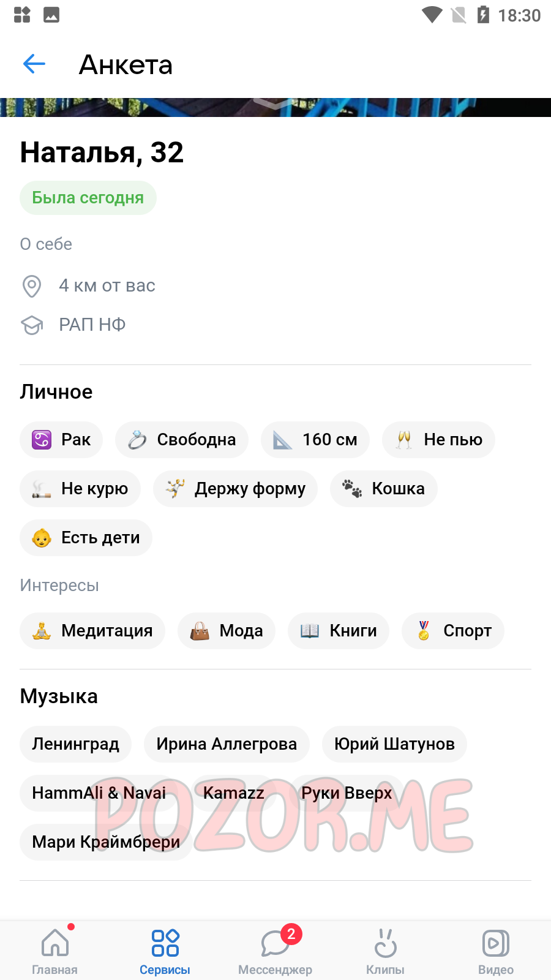The width and height of the screenshot is (551, 980).
Task: Open the Ирина Аллегрова music tag
Action: click(227, 744)
